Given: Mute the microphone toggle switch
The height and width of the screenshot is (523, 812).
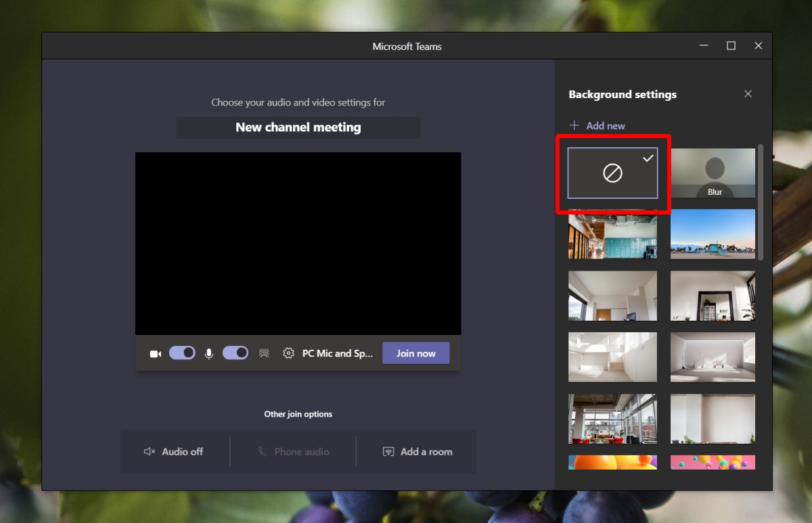Looking at the screenshot, I should (x=235, y=353).
